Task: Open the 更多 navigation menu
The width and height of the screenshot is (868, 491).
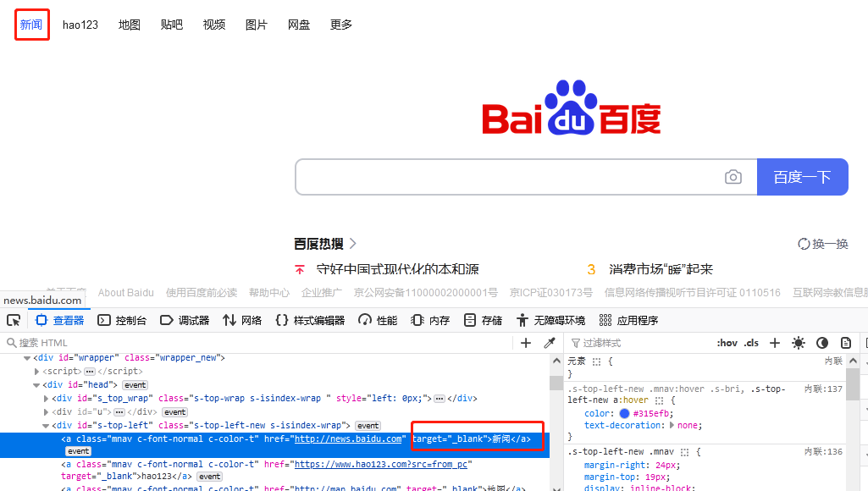Action: [x=341, y=25]
